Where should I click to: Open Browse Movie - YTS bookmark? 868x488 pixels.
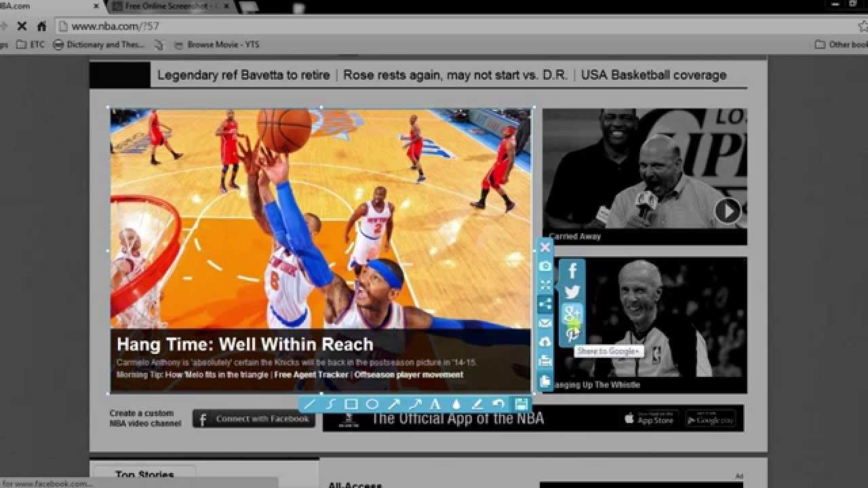point(216,45)
